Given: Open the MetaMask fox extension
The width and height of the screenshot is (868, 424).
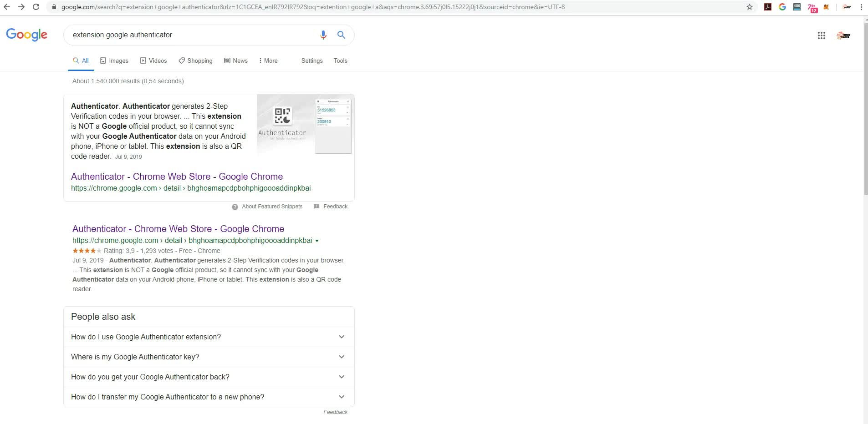Looking at the screenshot, I should click(826, 7).
